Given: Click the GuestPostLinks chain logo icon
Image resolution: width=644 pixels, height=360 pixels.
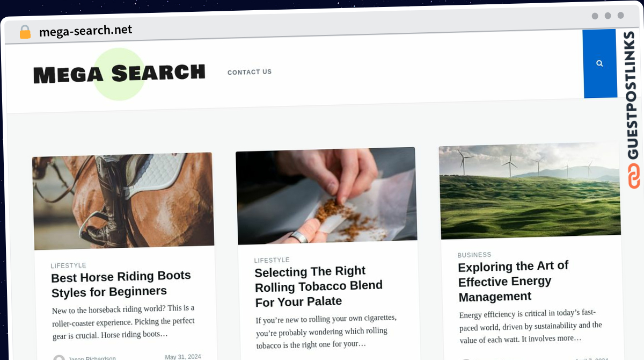Looking at the screenshot, I should coord(634,176).
